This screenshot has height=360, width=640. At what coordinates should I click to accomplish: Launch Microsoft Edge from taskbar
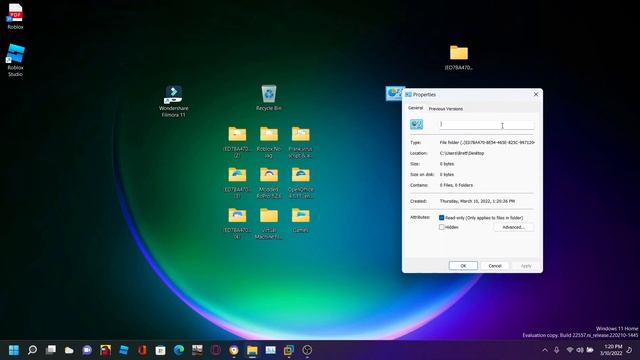[x=179, y=350]
